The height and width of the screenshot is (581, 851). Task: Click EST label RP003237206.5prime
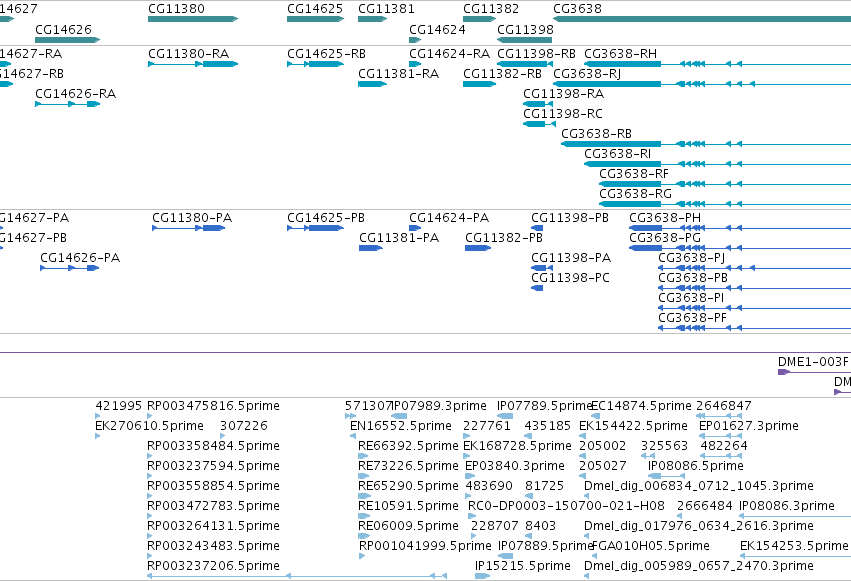coord(213,566)
